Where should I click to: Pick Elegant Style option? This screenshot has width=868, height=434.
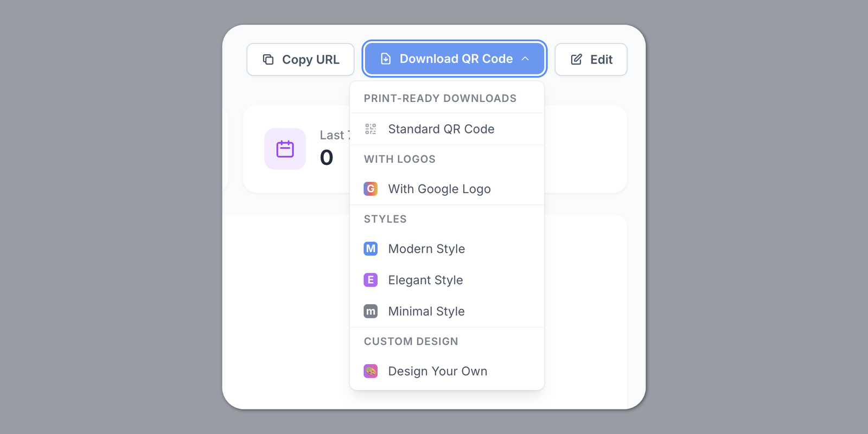point(425,280)
